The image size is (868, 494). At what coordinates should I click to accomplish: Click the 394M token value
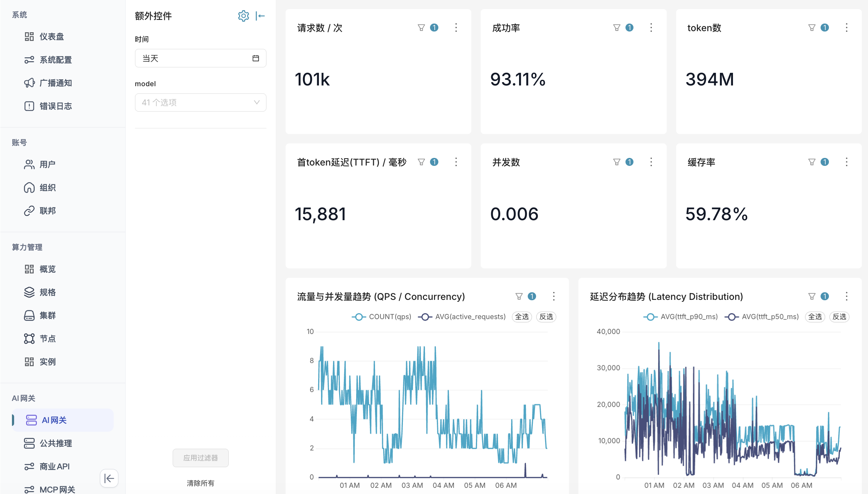coord(710,79)
